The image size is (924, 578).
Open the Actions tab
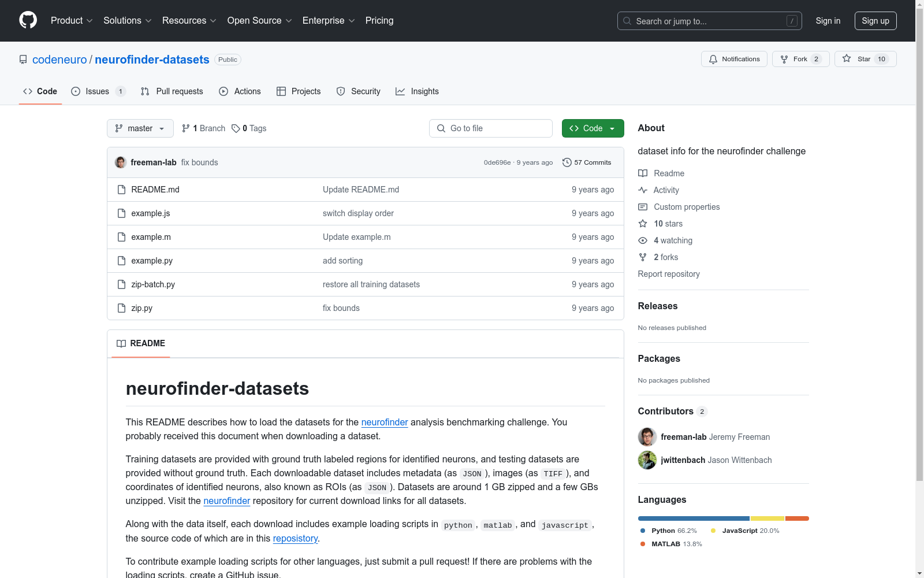pyautogui.click(x=240, y=91)
